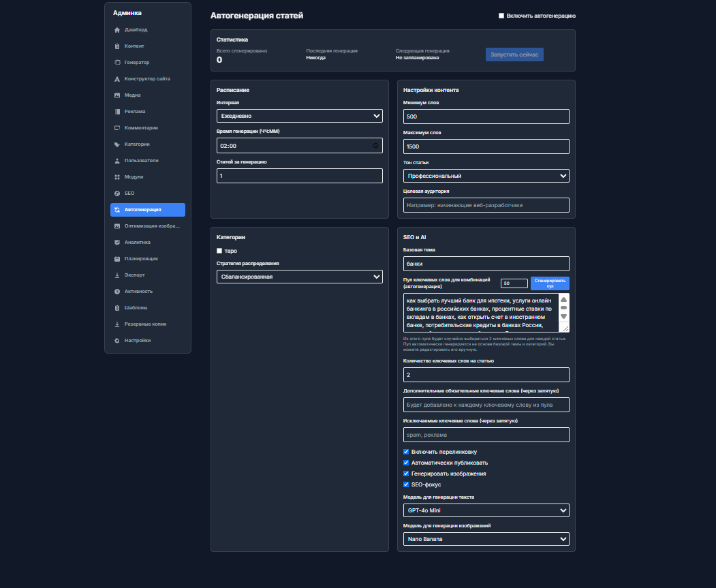Image resolution: width=716 pixels, height=588 pixels.
Task: Click the keyword pool scrollbar thumb
Action: (x=563, y=308)
